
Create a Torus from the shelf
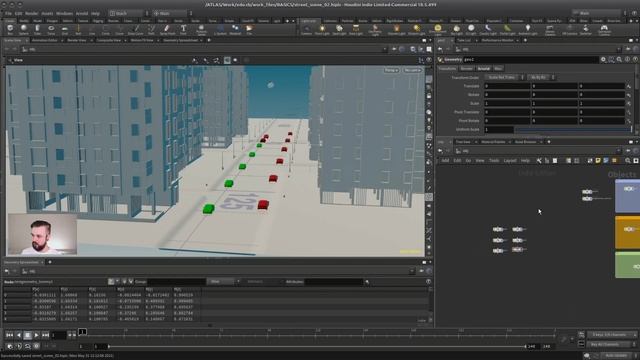[x=51, y=29]
